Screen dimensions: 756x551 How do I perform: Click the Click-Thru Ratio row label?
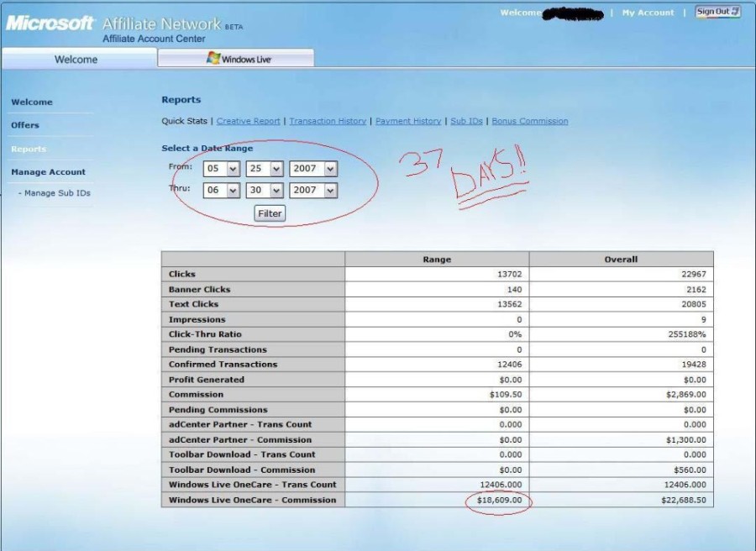205,334
